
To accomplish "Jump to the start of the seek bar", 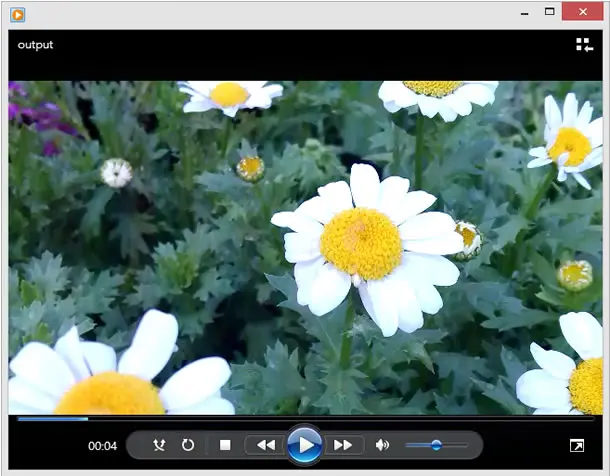I will 18,419.
